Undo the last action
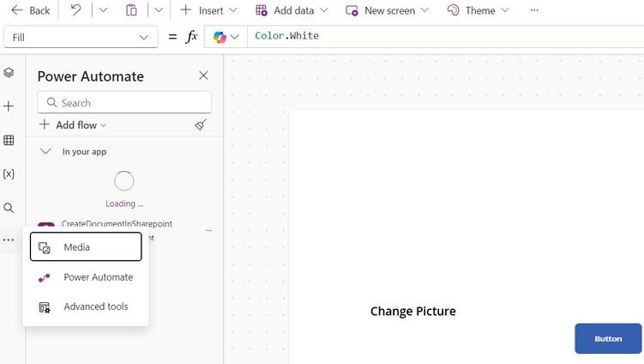644x364 pixels. tap(75, 9)
